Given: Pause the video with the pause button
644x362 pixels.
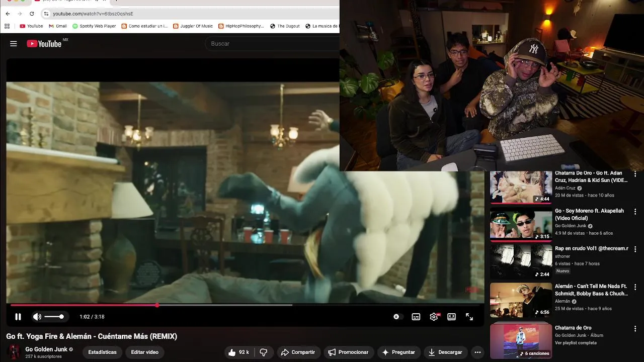Looking at the screenshot, I should click(18, 317).
